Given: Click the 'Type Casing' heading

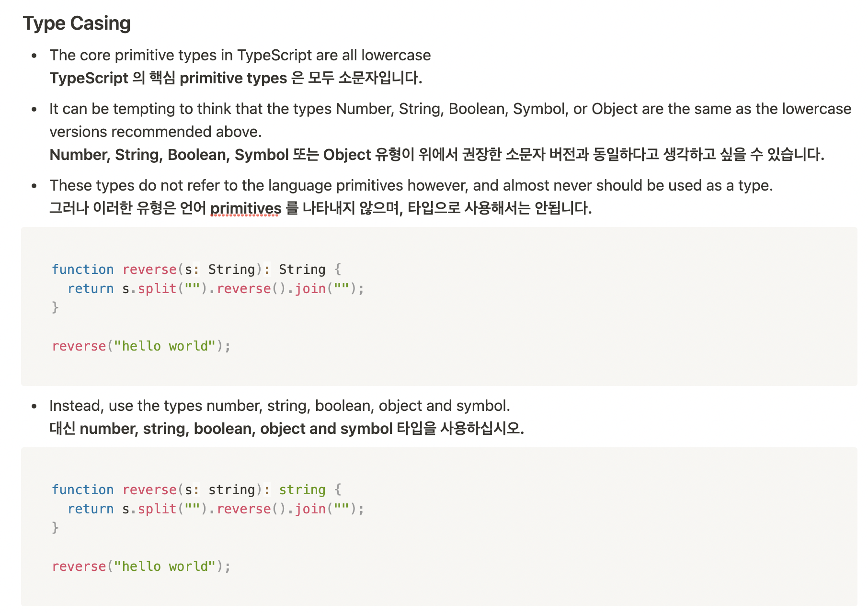Looking at the screenshot, I should click(77, 23).
